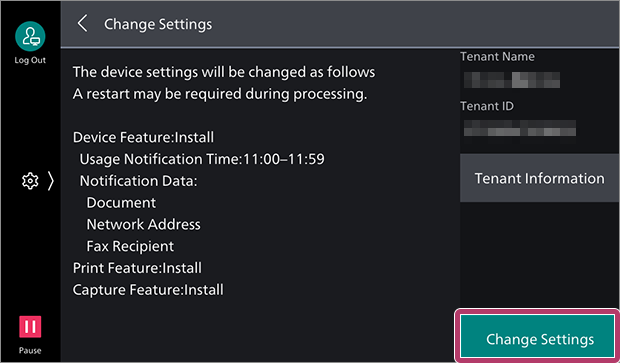Click the Log Out text label
620x363 pixels.
(30, 60)
